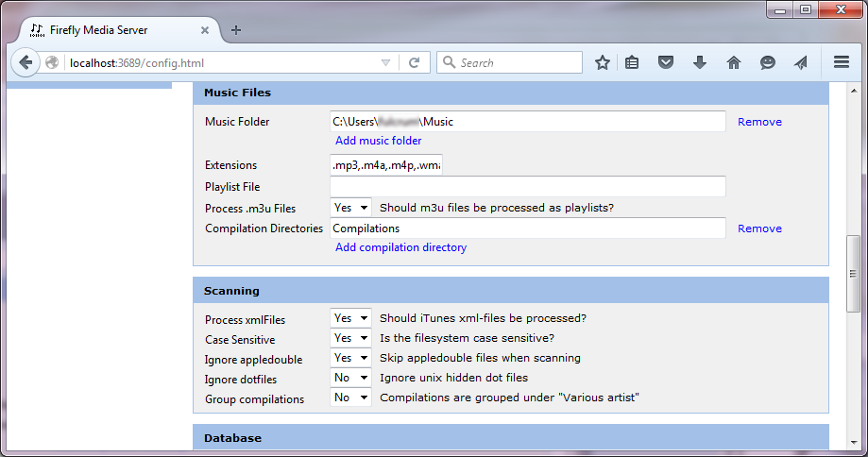Open the bookmarks list icon
This screenshot has height=457, width=868.
pyautogui.click(x=633, y=63)
